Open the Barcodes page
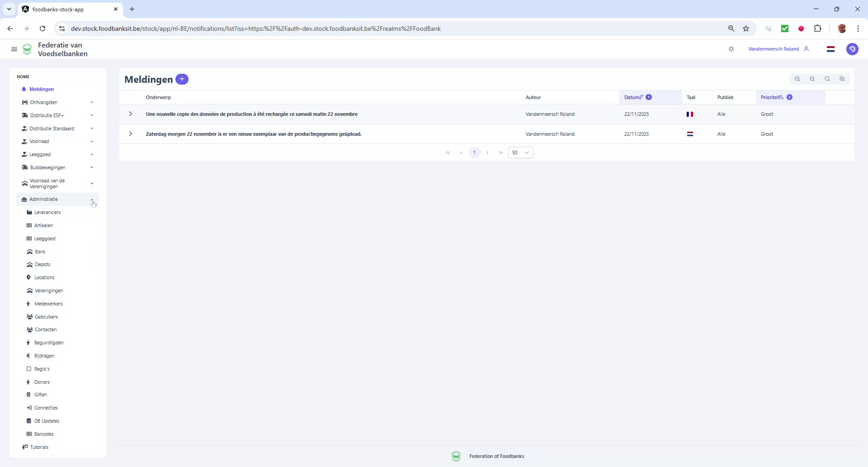868x467 pixels. 43,434
